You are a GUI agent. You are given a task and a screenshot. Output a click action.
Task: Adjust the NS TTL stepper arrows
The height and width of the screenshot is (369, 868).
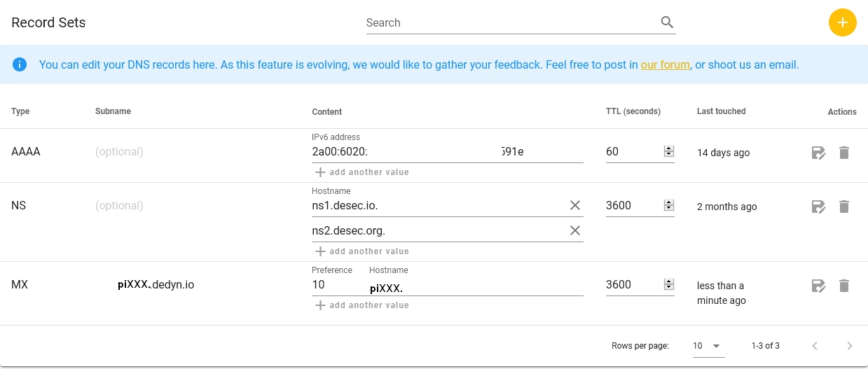point(669,205)
